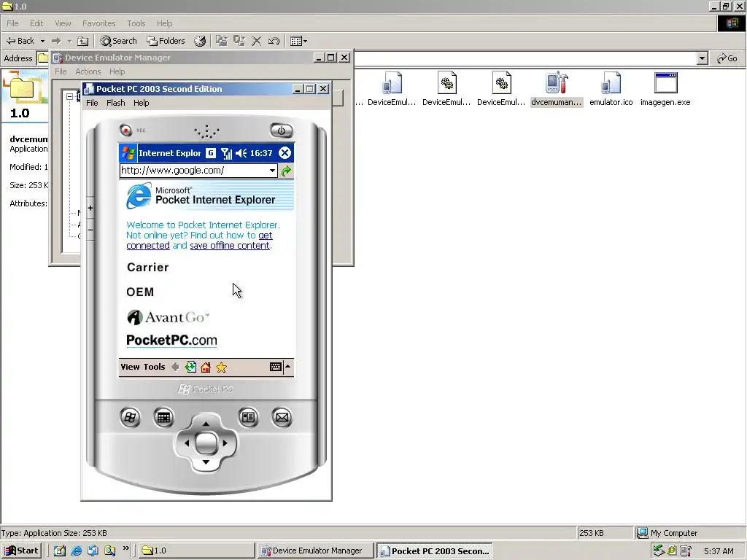The height and width of the screenshot is (560, 747).
Task: Click the Messaging envelope hardware button
Action: click(282, 418)
